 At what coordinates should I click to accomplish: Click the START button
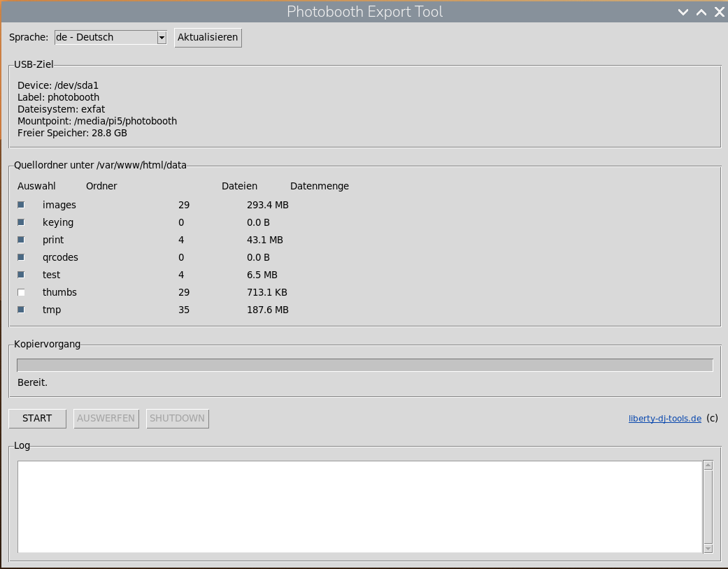[x=37, y=419]
